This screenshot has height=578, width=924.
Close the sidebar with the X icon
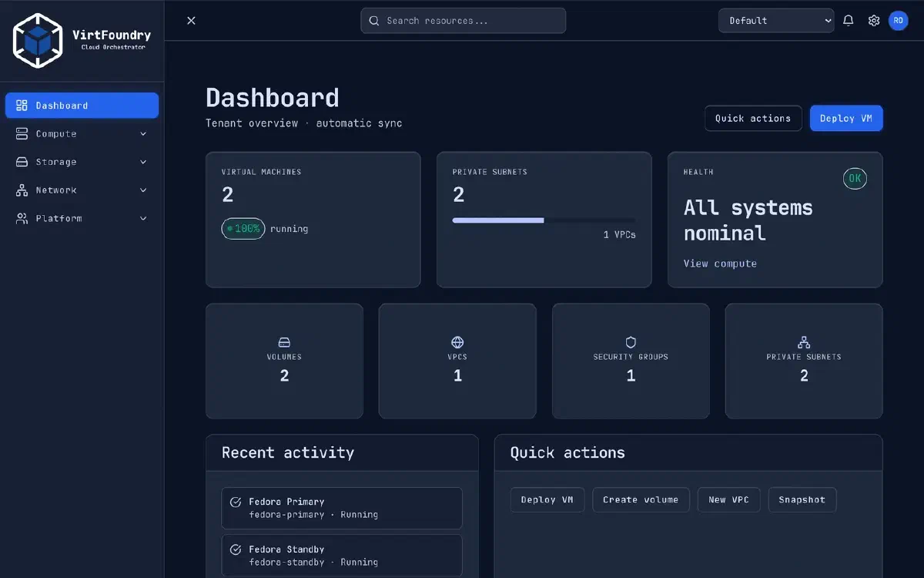point(192,21)
